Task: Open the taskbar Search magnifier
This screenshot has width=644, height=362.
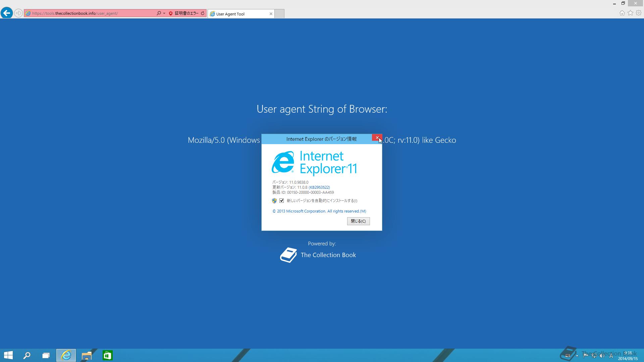Action: 27,355
